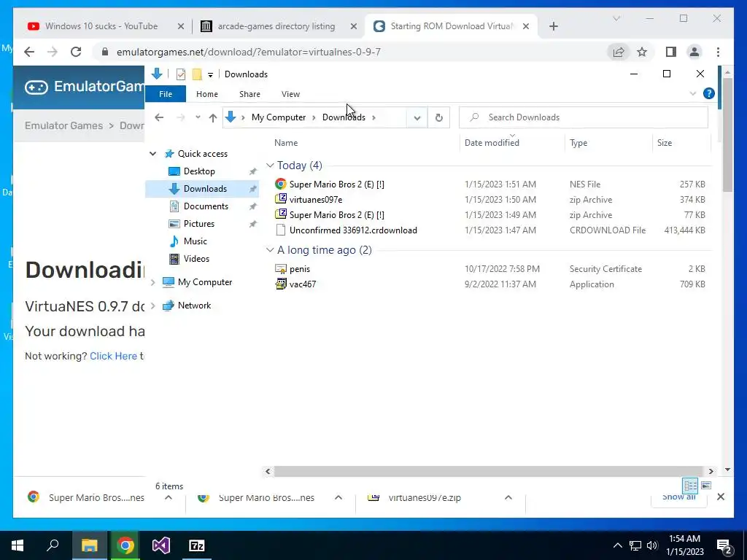
Task: Collapse the A long time ago (2) group
Action: click(x=270, y=250)
